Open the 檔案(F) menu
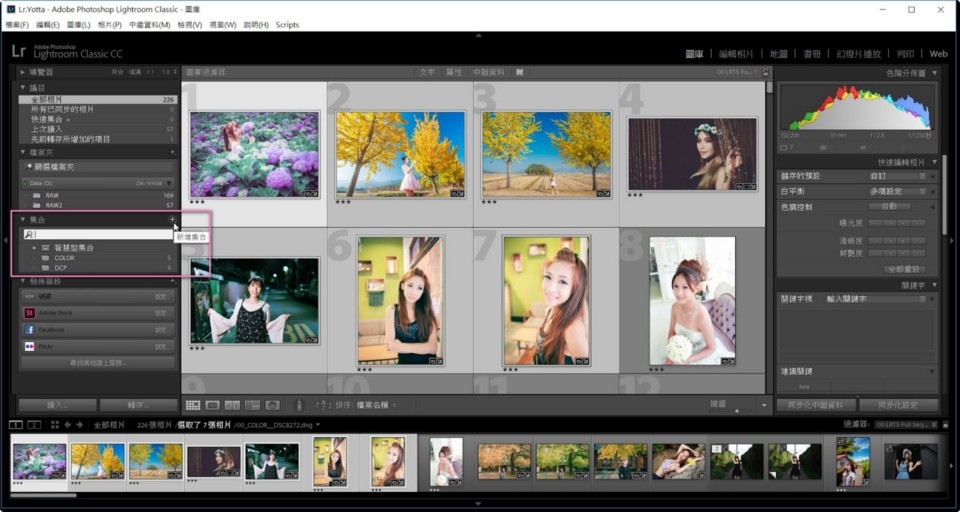 tap(17, 25)
